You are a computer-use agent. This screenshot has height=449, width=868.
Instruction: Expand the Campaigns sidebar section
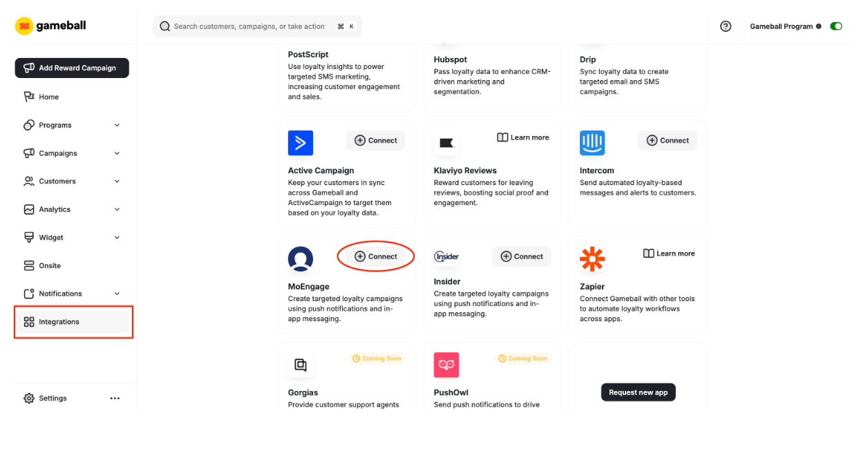click(x=71, y=153)
